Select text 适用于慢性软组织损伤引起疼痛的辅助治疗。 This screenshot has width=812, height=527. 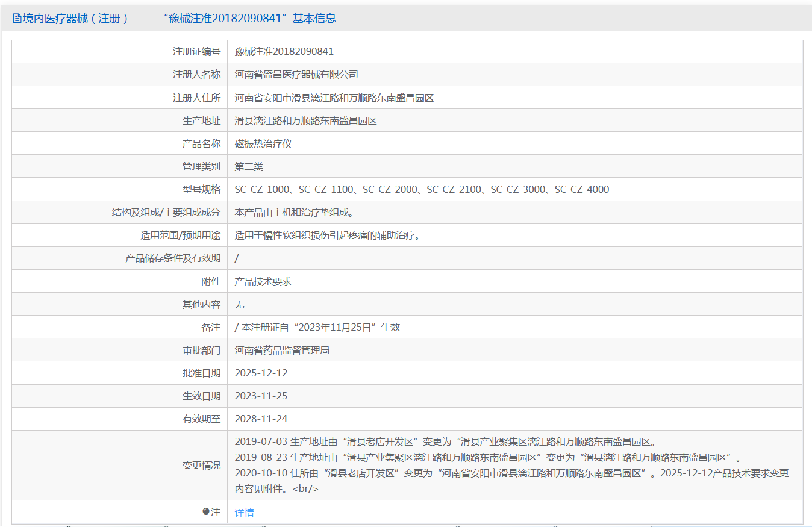click(327, 235)
